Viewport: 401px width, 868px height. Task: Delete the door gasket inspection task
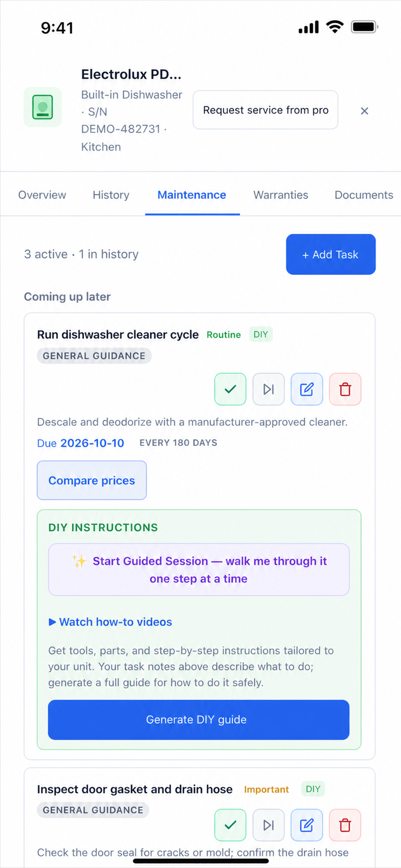click(345, 825)
